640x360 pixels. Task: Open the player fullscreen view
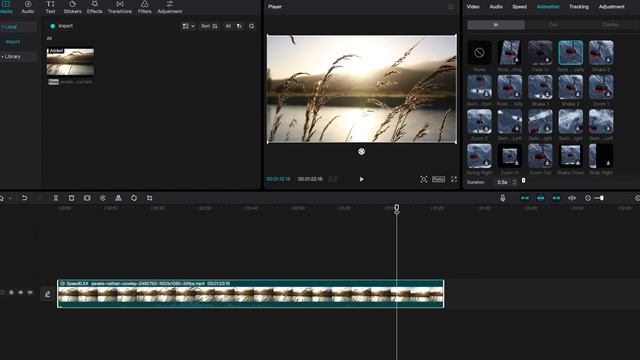(x=454, y=179)
